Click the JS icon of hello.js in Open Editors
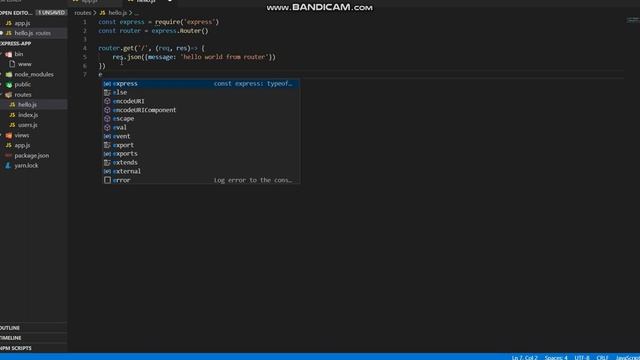This screenshot has height=360, width=640. 9,33
